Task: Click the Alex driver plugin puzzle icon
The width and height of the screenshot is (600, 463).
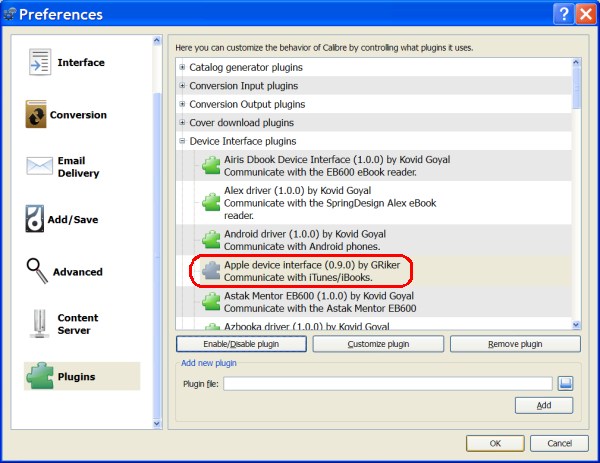Action: tap(211, 202)
